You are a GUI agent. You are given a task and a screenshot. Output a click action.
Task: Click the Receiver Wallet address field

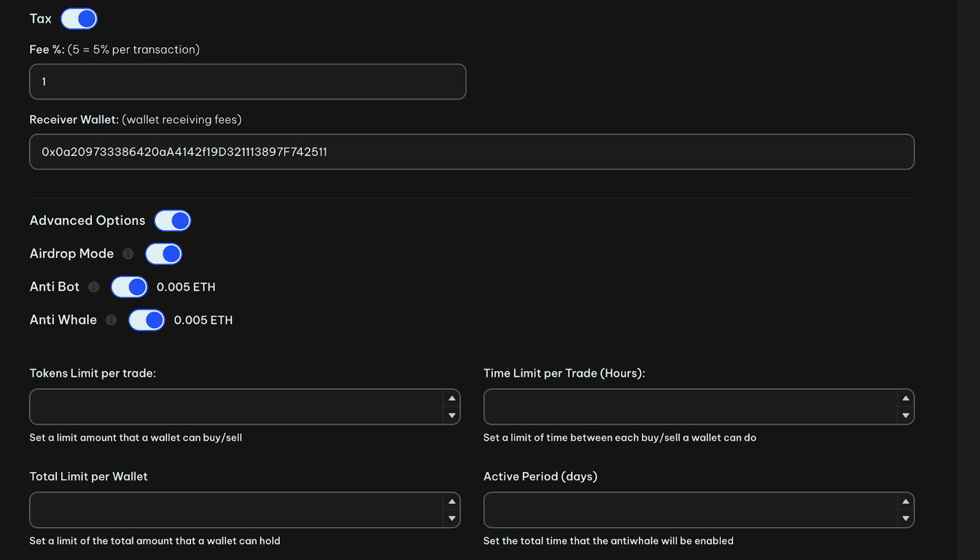tap(472, 151)
